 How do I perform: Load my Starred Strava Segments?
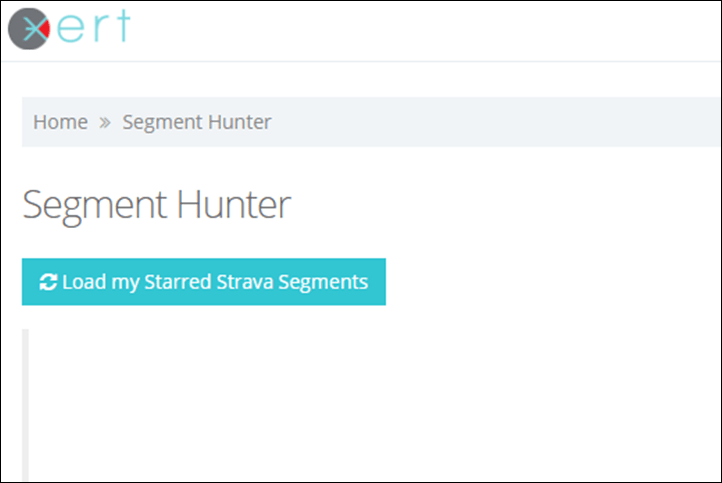coord(204,282)
